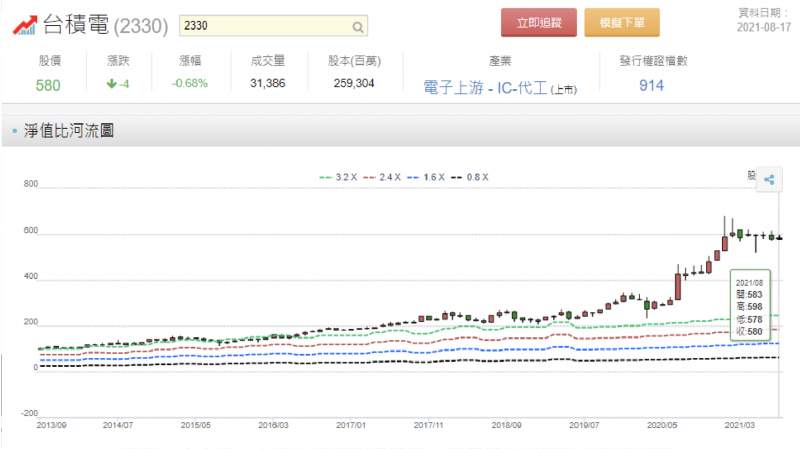
Task: Click the 2018/09 x-axis label
Action: 507,425
